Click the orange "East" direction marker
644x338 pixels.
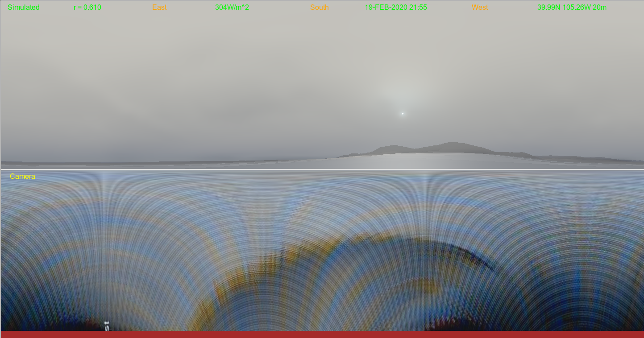(159, 7)
